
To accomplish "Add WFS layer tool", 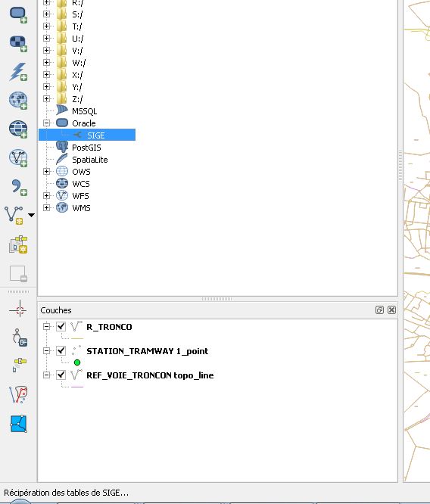I will [18, 158].
